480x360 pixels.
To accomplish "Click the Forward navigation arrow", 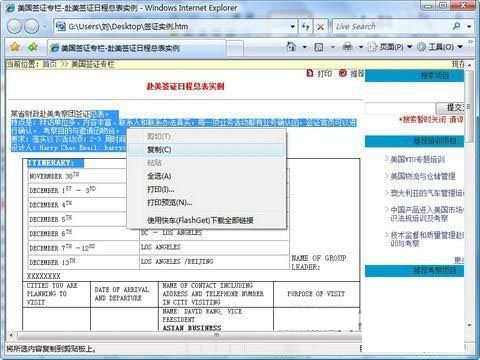I will click(31, 27).
